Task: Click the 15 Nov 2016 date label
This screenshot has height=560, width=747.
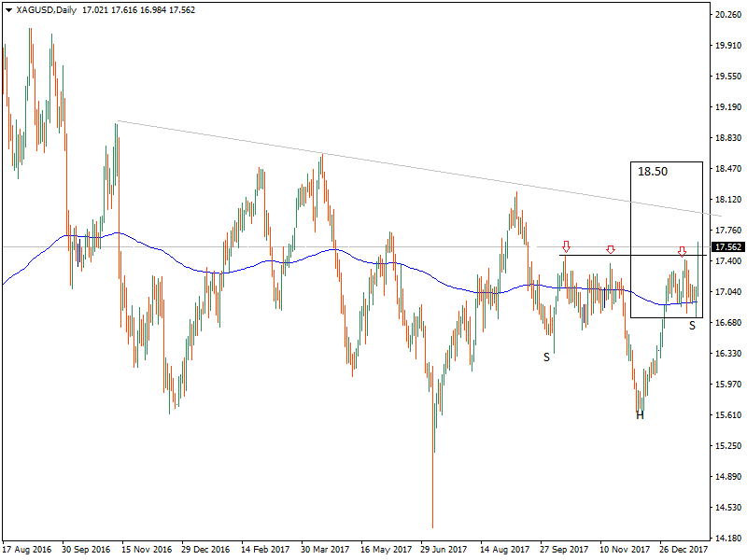Action: point(146,550)
